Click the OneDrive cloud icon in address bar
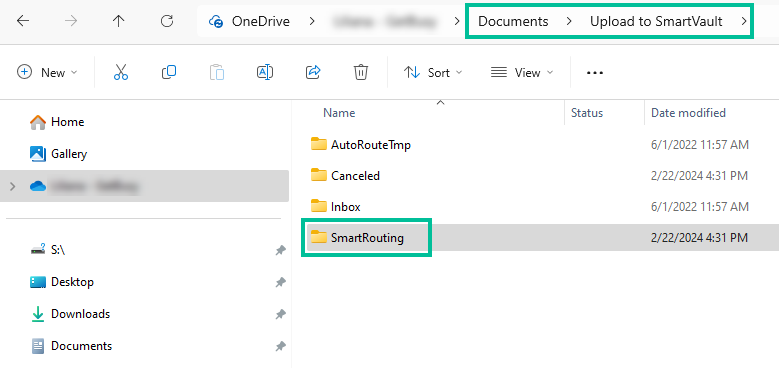 (x=216, y=22)
